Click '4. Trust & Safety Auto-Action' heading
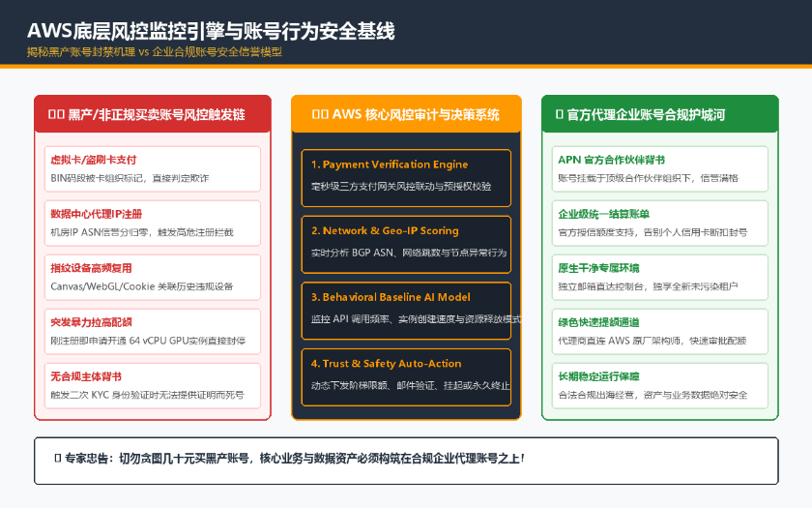Viewport: 812px width, 508px height. click(x=386, y=364)
